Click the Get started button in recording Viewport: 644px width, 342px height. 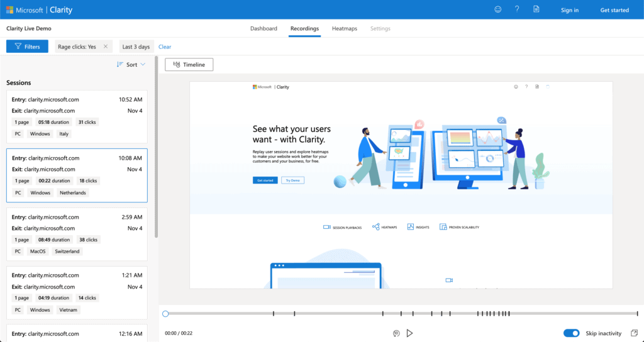265,180
